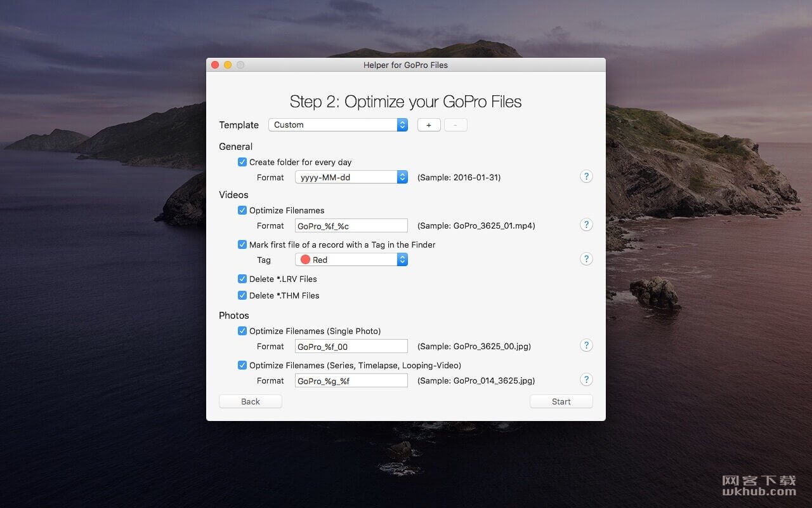Toggle Delete *.LRV Files checkbox

[x=242, y=279]
